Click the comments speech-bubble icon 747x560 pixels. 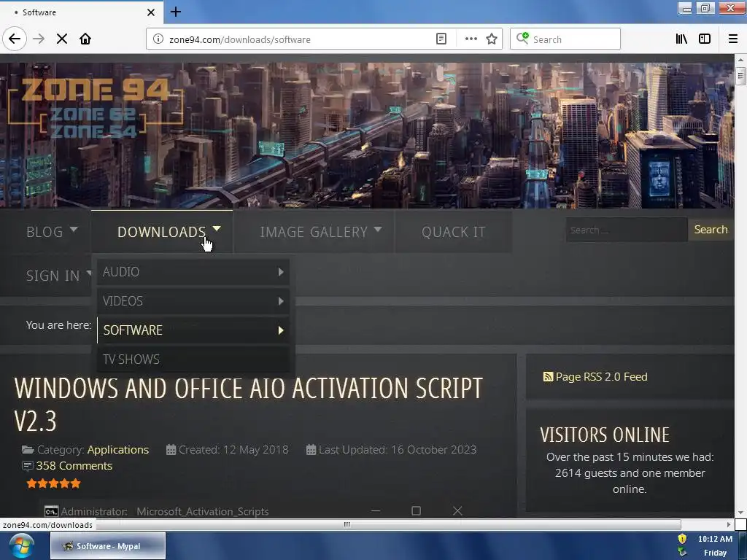(x=28, y=466)
